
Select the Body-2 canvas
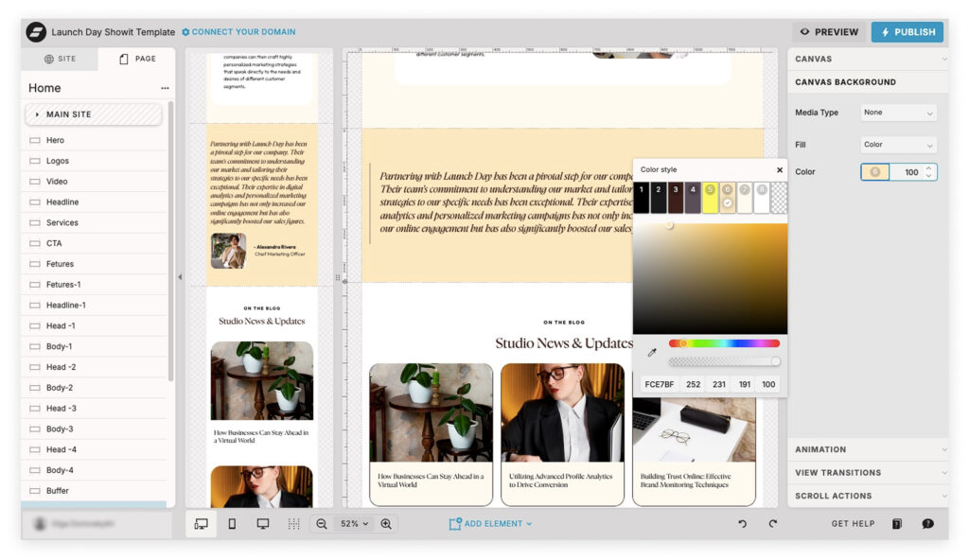click(96, 388)
